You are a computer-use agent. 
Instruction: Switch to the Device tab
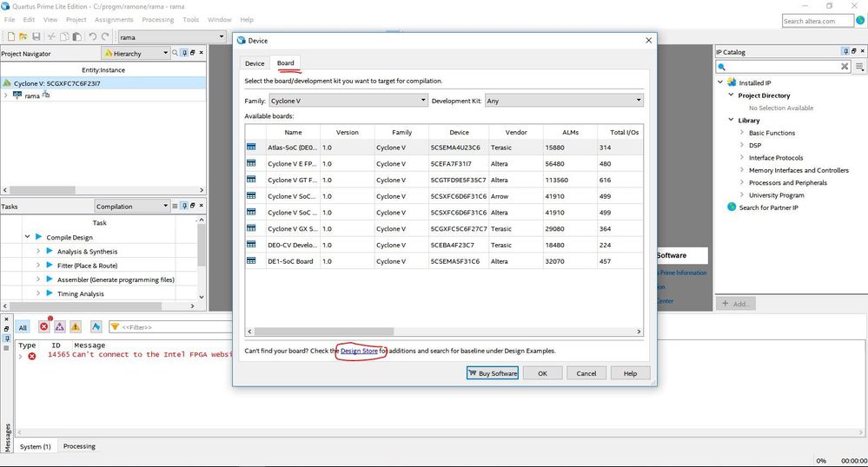[x=255, y=63]
